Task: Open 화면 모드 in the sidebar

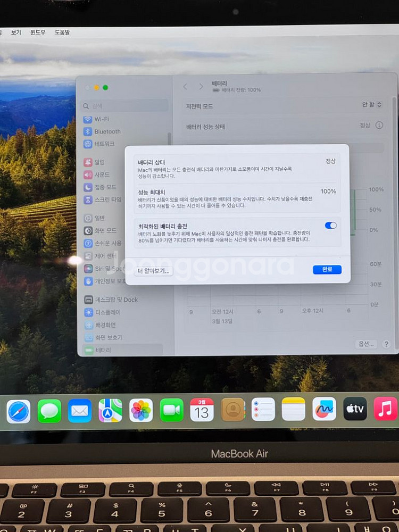Action: (x=100, y=231)
